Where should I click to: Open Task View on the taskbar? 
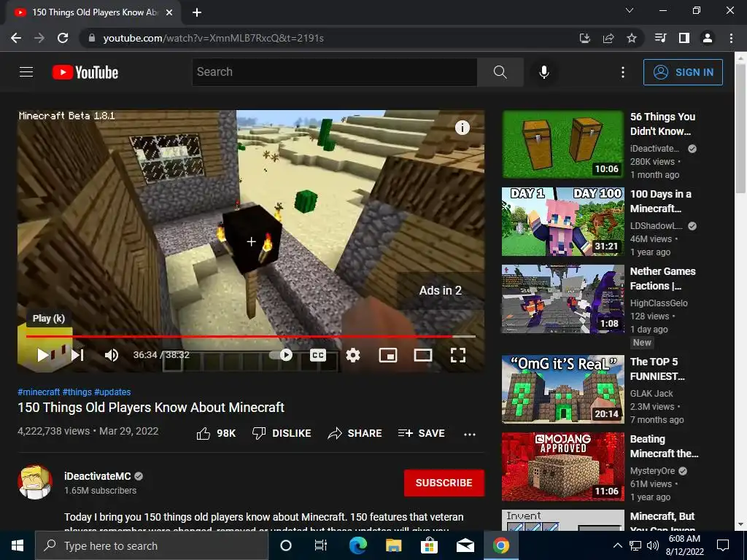click(321, 545)
